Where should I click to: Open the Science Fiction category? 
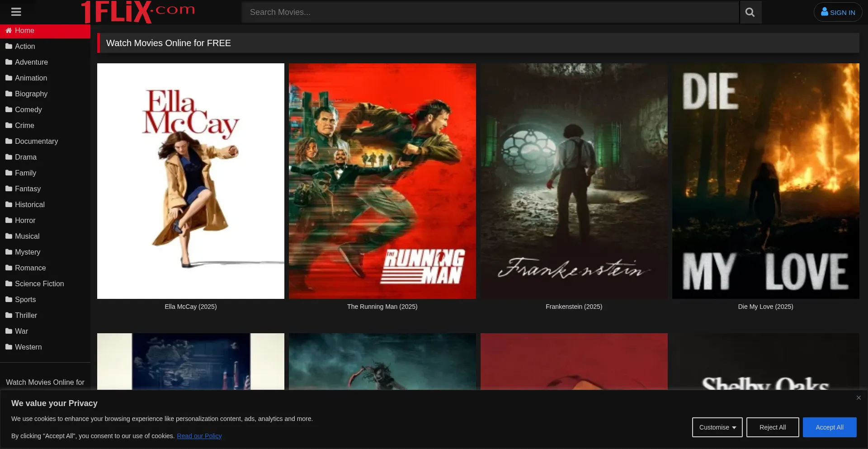[45, 284]
